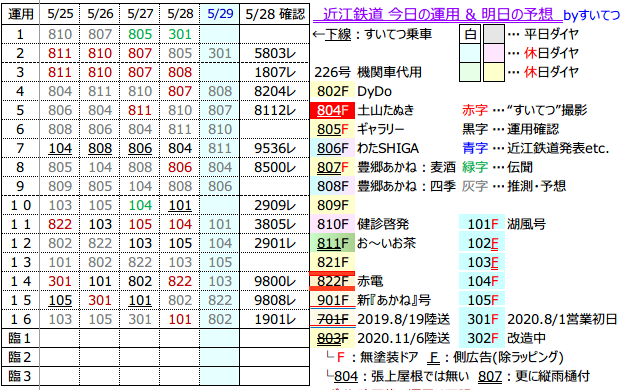Viewport: 629px width, 390px height.
Task: Click the blue byすいてつ author text
Action: 592,16
